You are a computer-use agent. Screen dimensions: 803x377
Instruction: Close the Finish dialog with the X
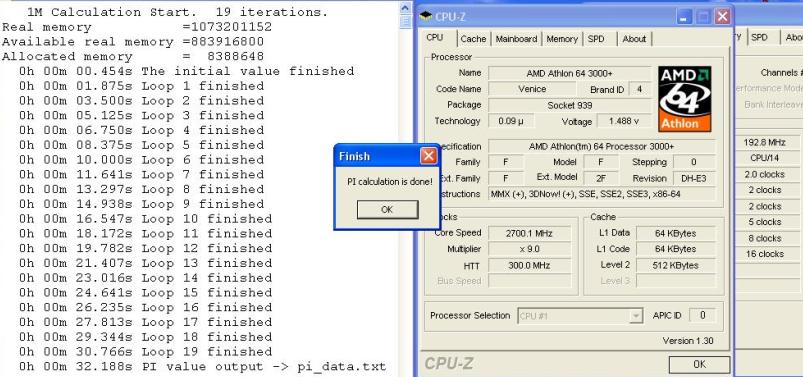point(428,156)
